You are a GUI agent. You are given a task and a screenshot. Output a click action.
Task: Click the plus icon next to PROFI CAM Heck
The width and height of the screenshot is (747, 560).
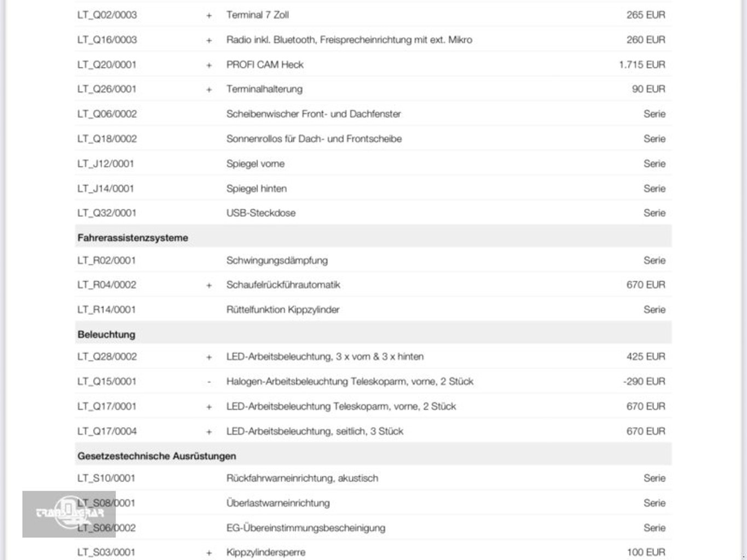(x=209, y=66)
